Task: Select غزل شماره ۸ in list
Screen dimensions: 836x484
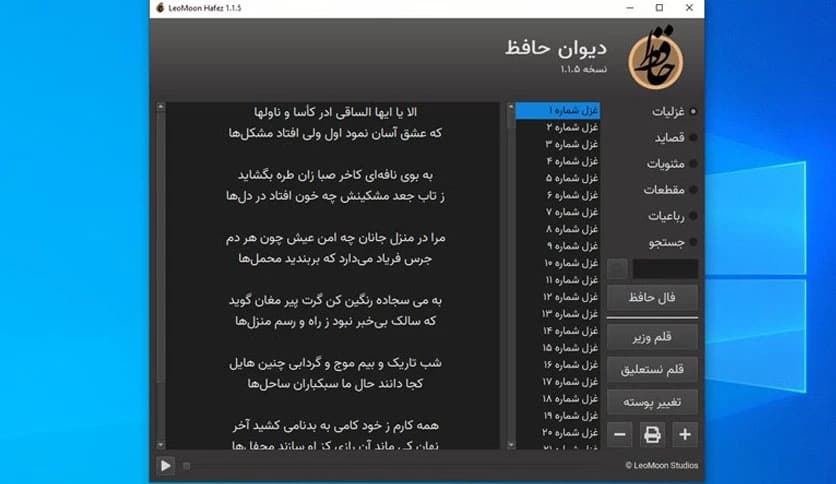Action: [558, 229]
